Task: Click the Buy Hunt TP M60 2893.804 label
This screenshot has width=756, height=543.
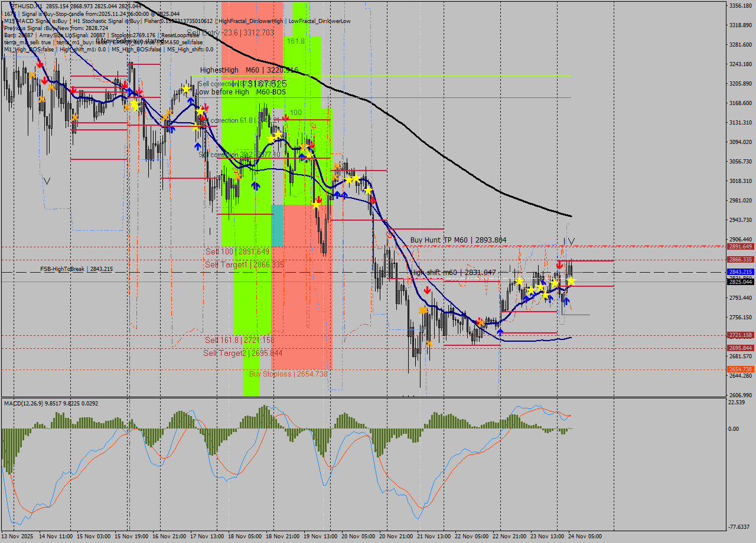Action: pyautogui.click(x=458, y=240)
